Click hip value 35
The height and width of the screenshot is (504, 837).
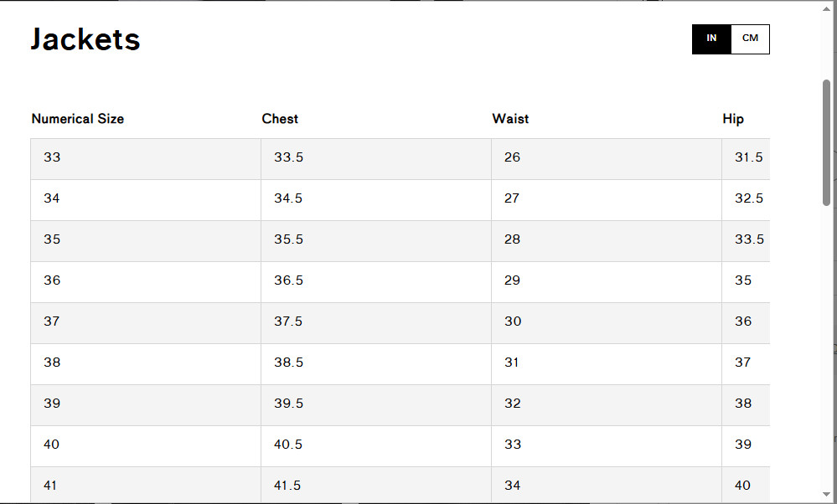pyautogui.click(x=743, y=280)
